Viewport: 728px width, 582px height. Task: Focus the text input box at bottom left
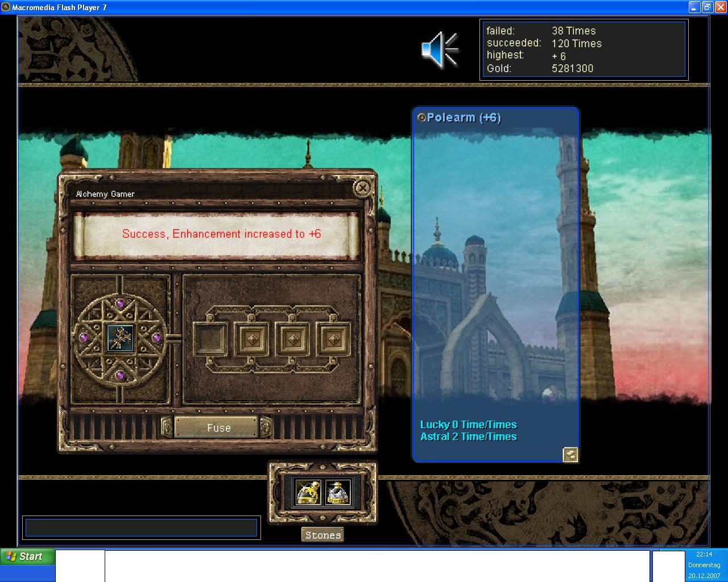click(141, 527)
